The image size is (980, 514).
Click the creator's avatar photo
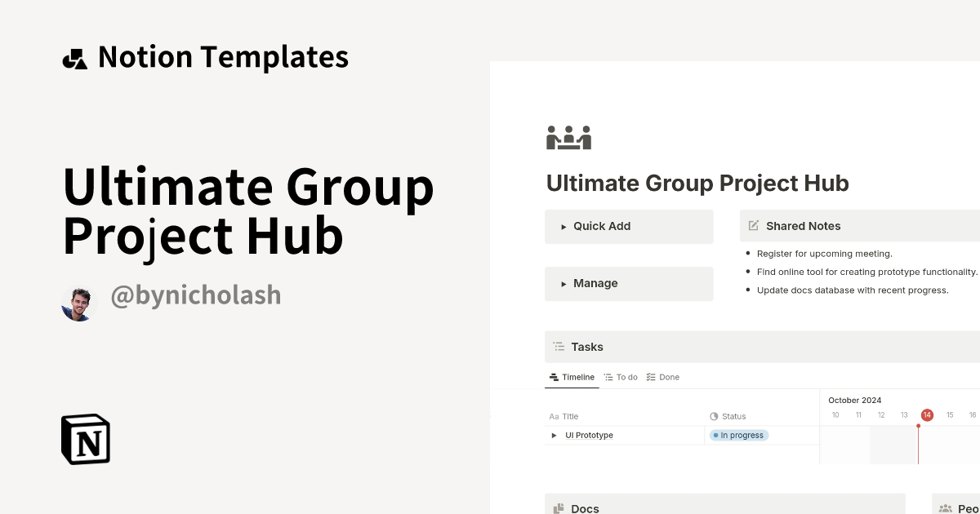click(x=78, y=303)
